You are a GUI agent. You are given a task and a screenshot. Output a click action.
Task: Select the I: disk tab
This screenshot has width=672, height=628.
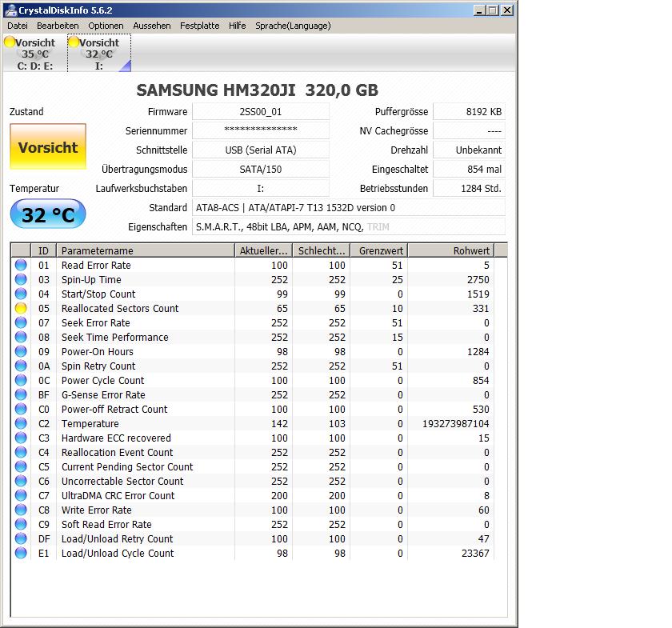coord(99,53)
